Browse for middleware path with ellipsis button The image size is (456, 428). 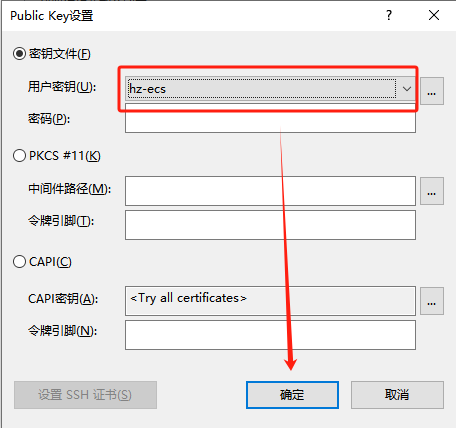pyautogui.click(x=432, y=191)
